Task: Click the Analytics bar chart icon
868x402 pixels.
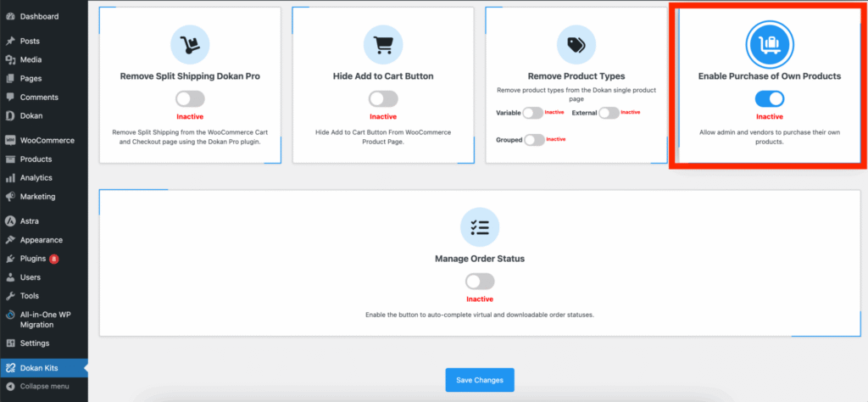Action: [x=10, y=178]
